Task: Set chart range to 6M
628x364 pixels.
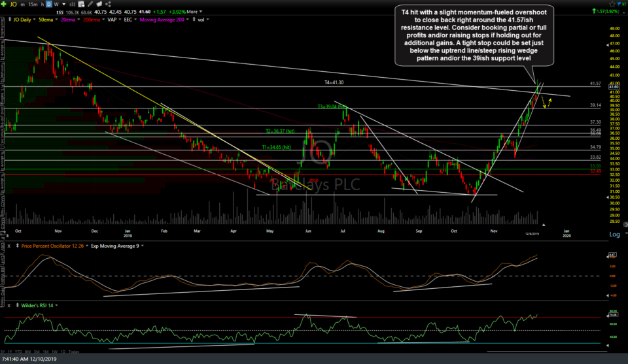Action: [x=27, y=352]
